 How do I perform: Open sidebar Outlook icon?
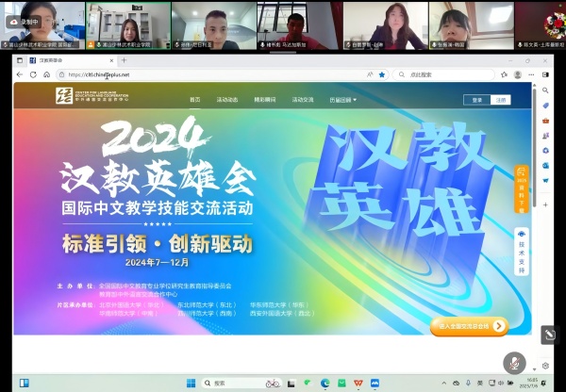click(x=545, y=165)
